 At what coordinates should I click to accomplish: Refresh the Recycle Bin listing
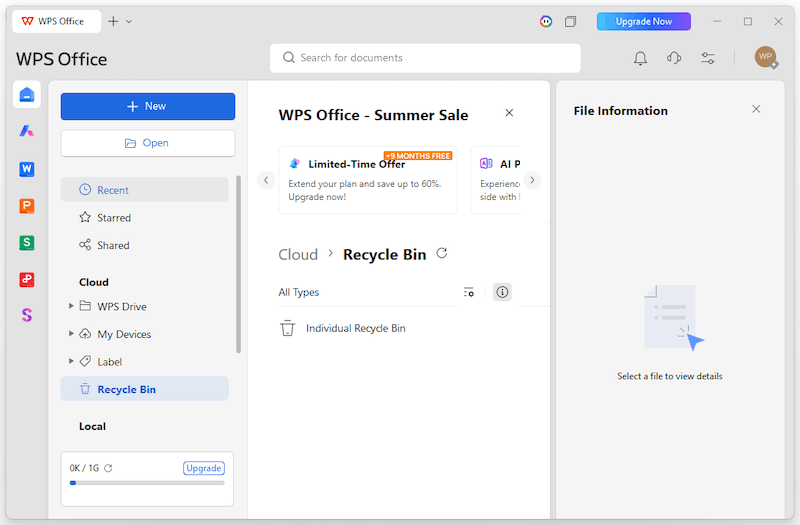pyautogui.click(x=442, y=253)
